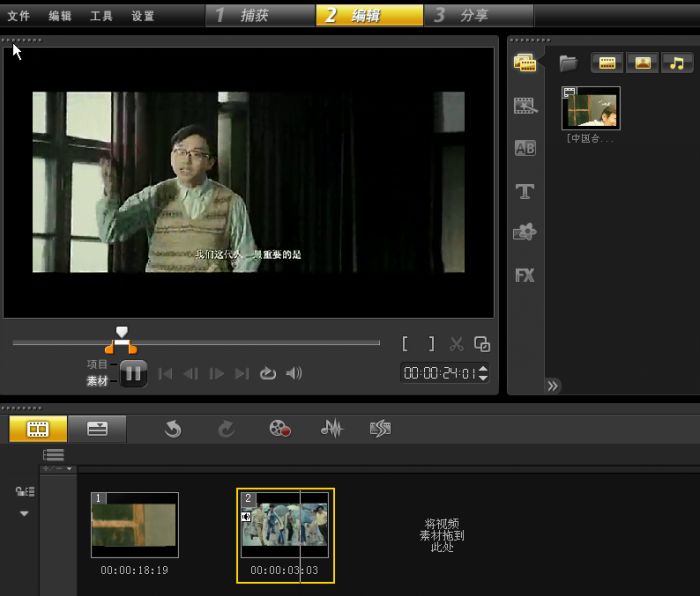Click the timecode stepper arrows
Image resolution: width=700 pixels, height=596 pixels.
click(x=484, y=373)
